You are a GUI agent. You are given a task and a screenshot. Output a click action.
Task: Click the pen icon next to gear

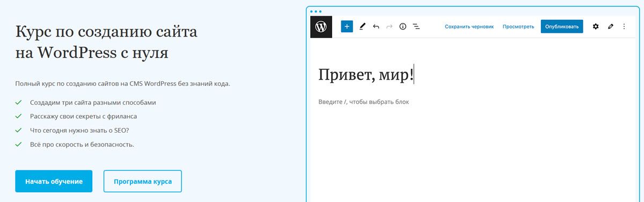611,26
